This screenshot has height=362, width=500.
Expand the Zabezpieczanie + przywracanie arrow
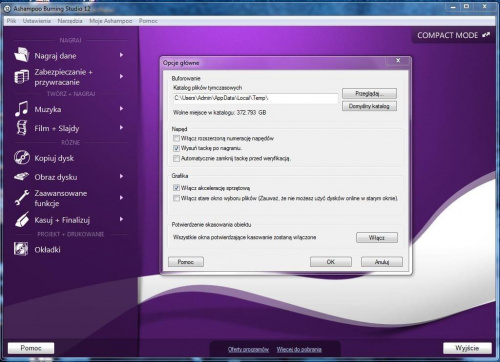coord(122,76)
